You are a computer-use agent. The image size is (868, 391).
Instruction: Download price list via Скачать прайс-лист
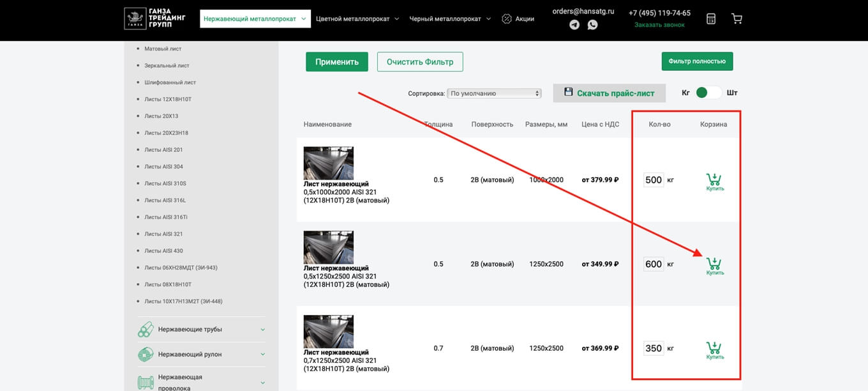coord(609,93)
